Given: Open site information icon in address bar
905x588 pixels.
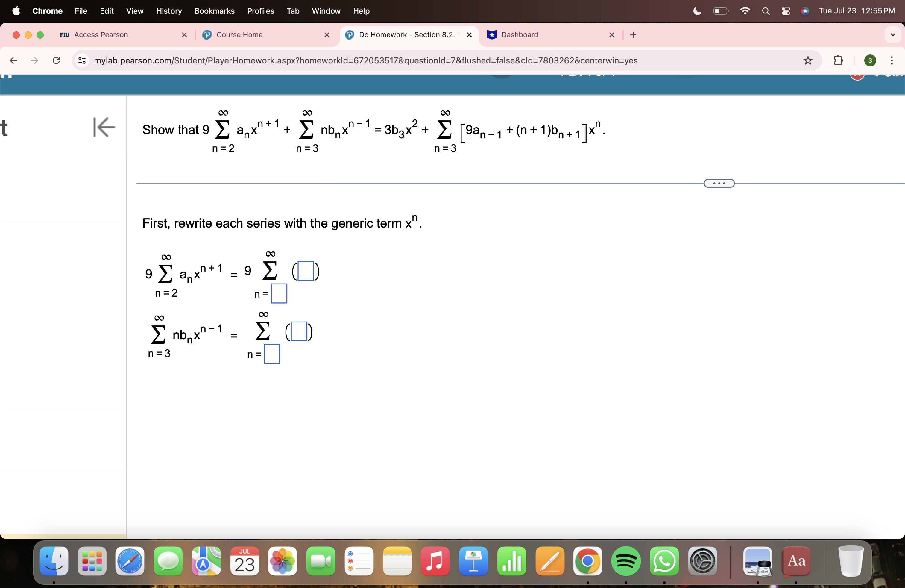Looking at the screenshot, I should (82, 60).
